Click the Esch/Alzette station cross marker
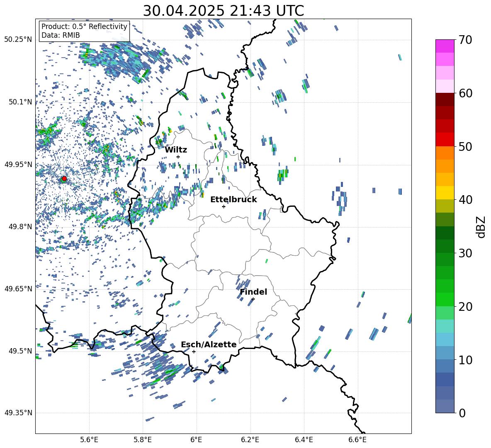The image size is (491, 448). pyautogui.click(x=194, y=351)
